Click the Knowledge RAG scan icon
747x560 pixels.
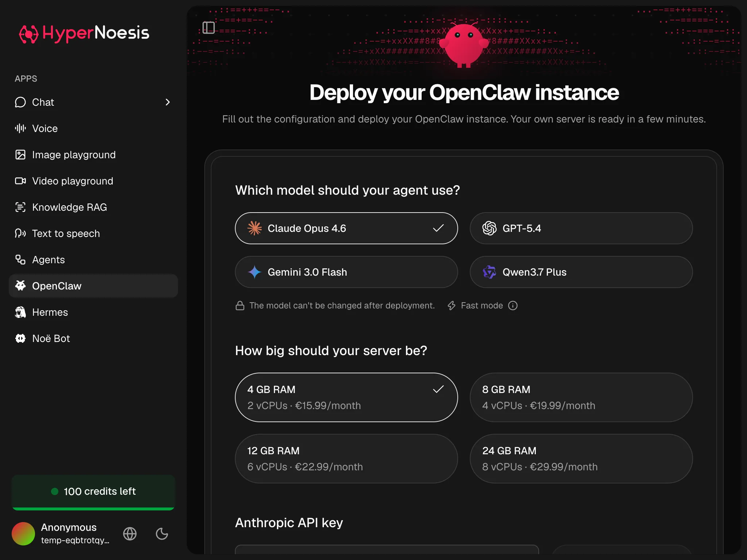tap(20, 207)
